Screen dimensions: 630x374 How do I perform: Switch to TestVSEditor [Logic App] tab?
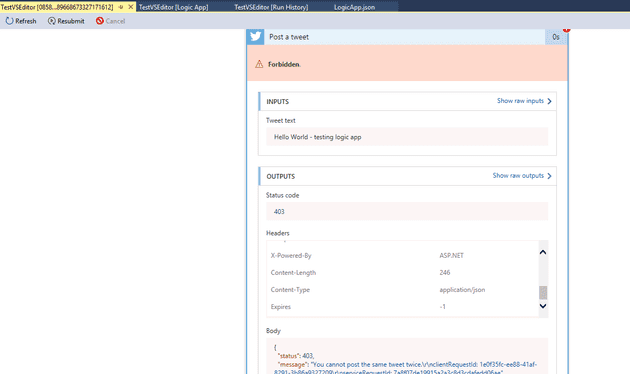coord(174,7)
